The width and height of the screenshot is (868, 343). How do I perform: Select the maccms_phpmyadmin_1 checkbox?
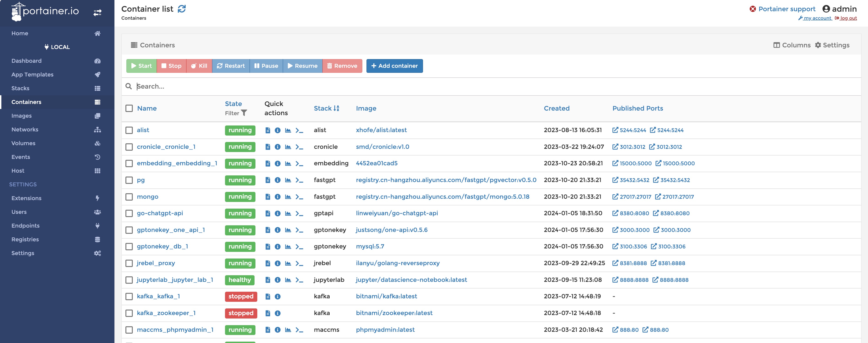click(x=129, y=330)
